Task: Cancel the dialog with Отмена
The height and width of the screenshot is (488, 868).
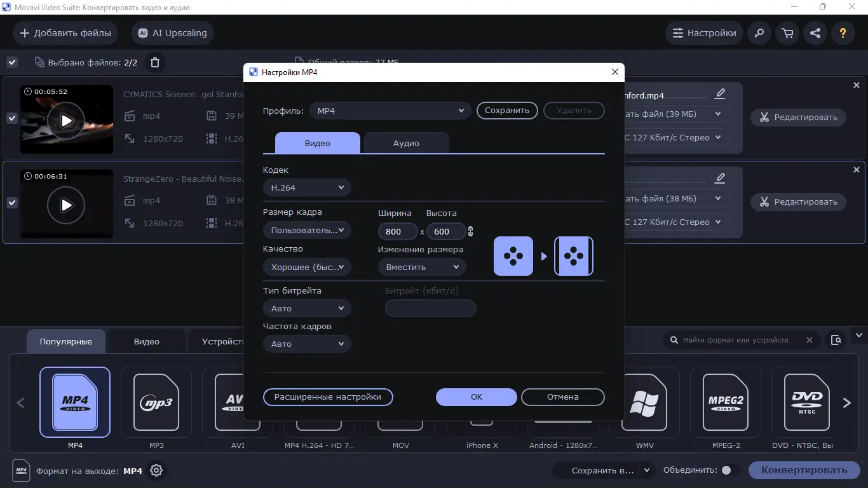Action: pos(563,397)
